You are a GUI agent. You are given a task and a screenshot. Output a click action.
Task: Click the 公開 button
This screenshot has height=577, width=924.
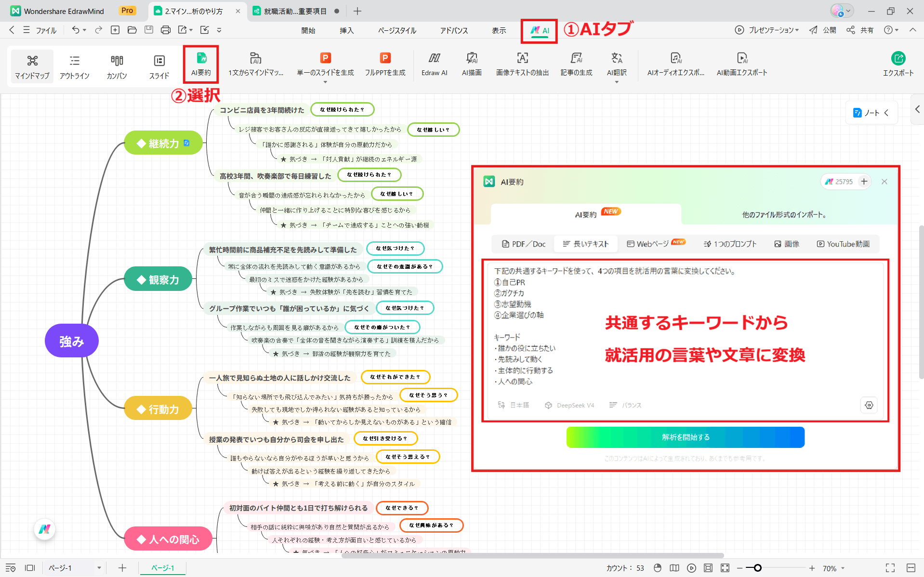click(x=823, y=30)
